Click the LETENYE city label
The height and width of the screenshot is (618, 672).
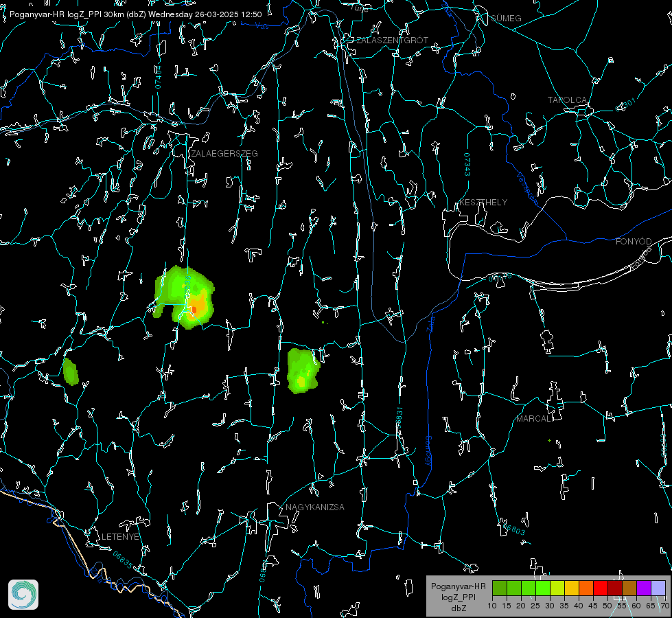click(120, 536)
